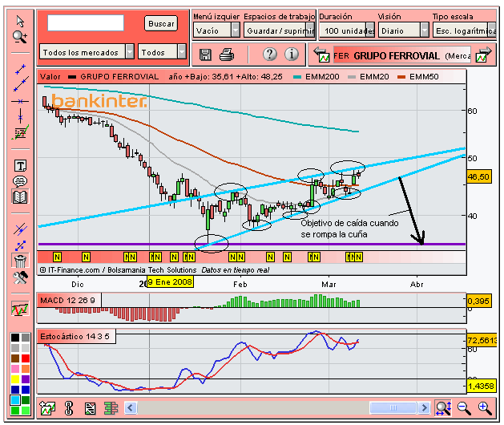Click the MACD 12 26 9 label

point(69,301)
